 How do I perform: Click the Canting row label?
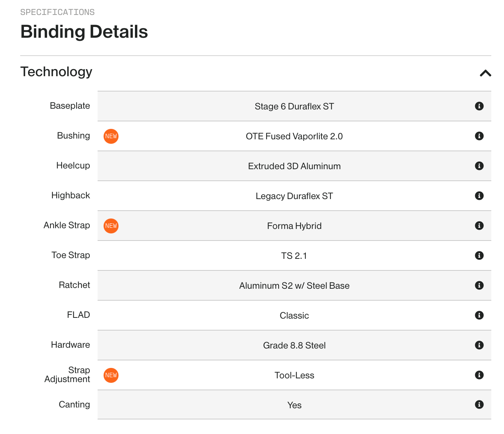[x=74, y=404]
